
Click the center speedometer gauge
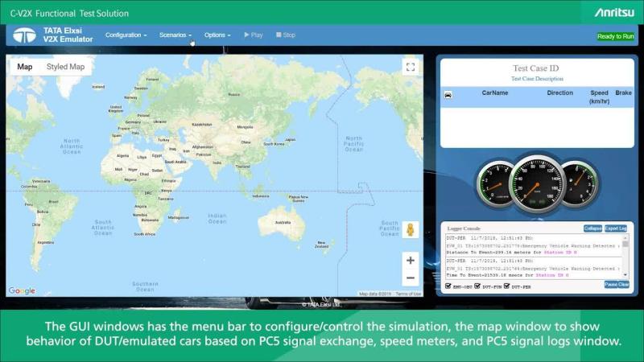click(x=537, y=185)
